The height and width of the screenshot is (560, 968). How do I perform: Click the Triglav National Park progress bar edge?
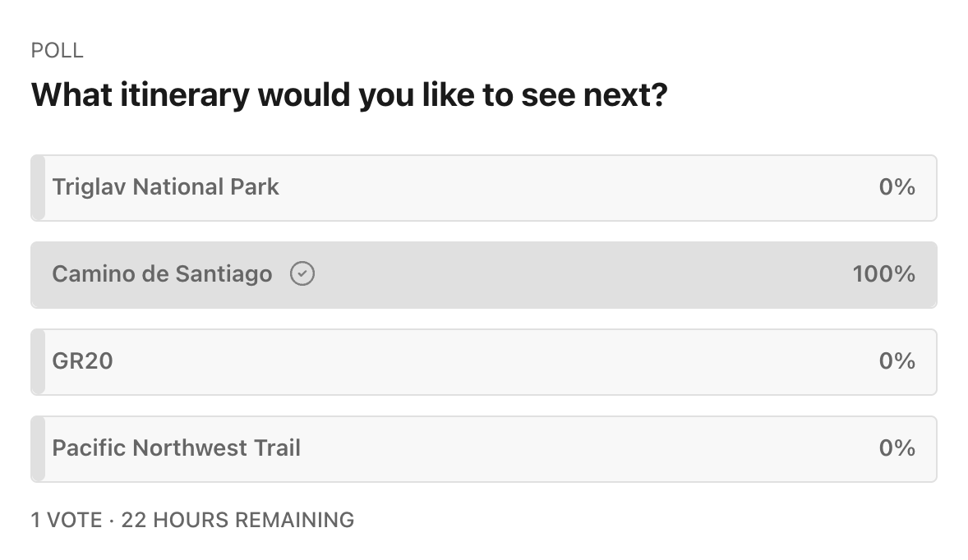coord(36,187)
